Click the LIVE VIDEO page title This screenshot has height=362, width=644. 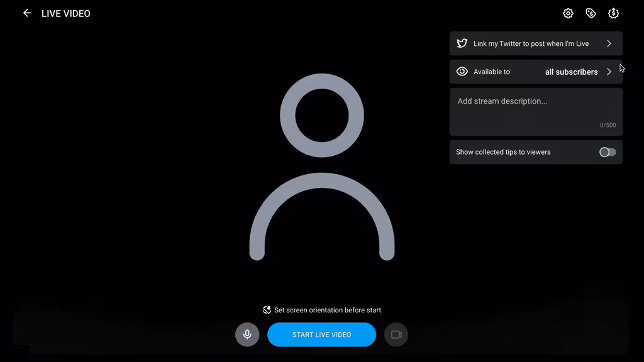point(65,14)
